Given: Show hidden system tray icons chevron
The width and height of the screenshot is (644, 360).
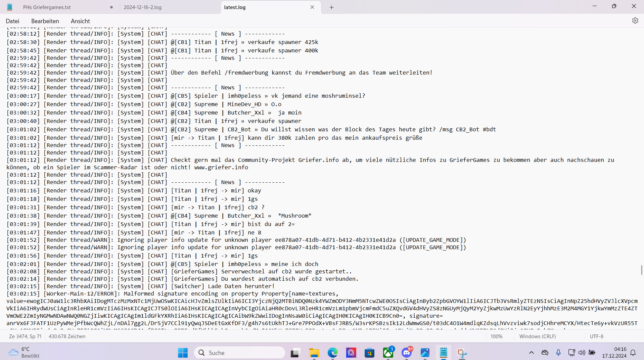Looking at the screenshot, I should 531,353.
